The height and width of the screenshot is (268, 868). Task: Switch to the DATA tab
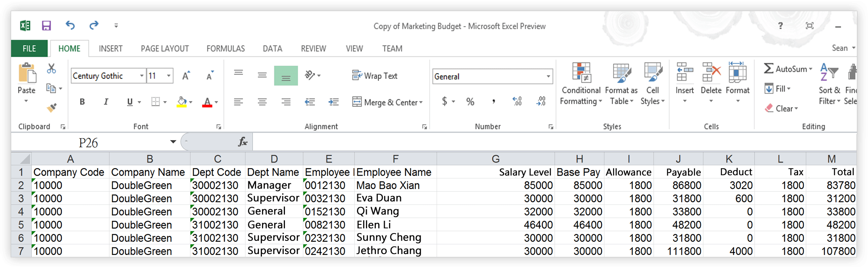(x=273, y=49)
